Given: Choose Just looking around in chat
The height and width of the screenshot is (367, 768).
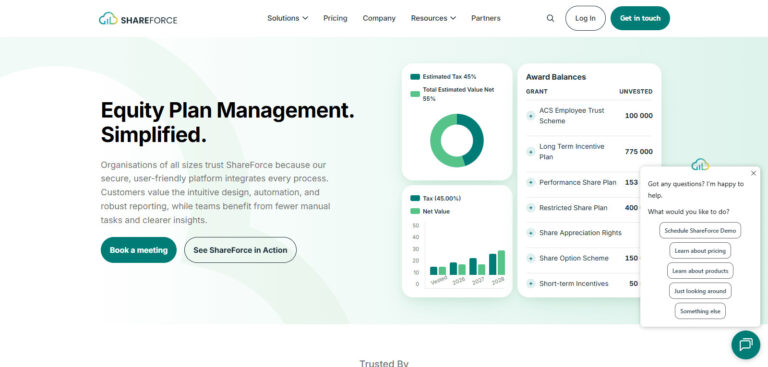Looking at the screenshot, I should click(x=700, y=291).
